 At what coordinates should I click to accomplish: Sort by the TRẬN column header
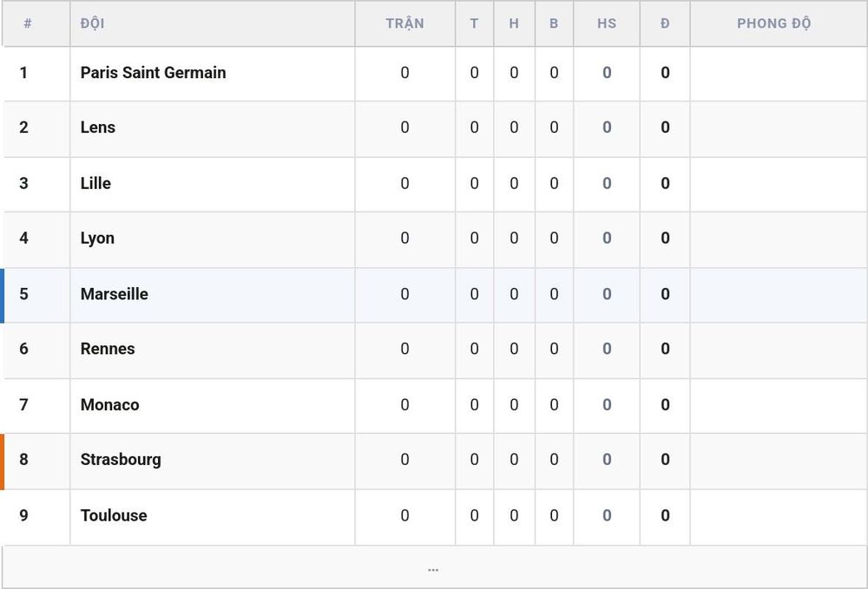click(x=404, y=23)
